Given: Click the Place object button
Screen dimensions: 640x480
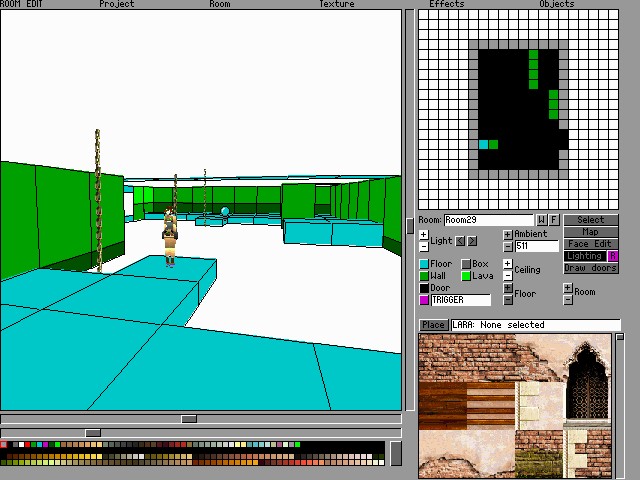Looking at the screenshot, I should click(x=433, y=325).
